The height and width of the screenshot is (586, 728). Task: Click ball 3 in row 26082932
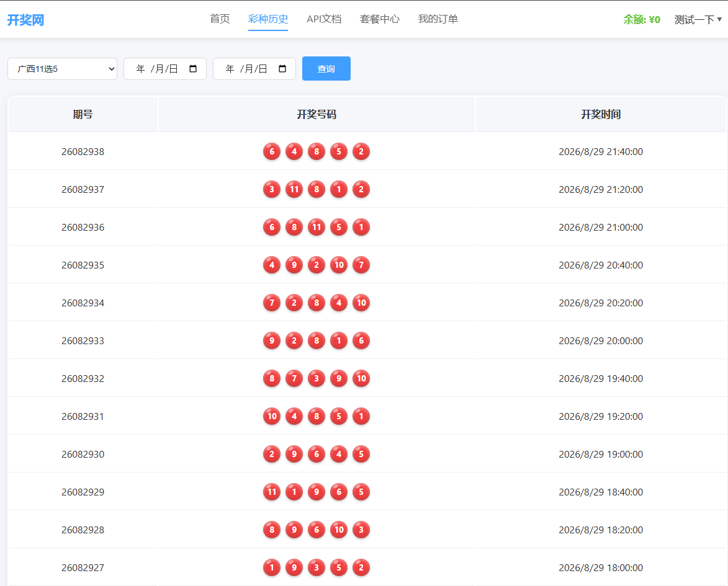coord(317,378)
